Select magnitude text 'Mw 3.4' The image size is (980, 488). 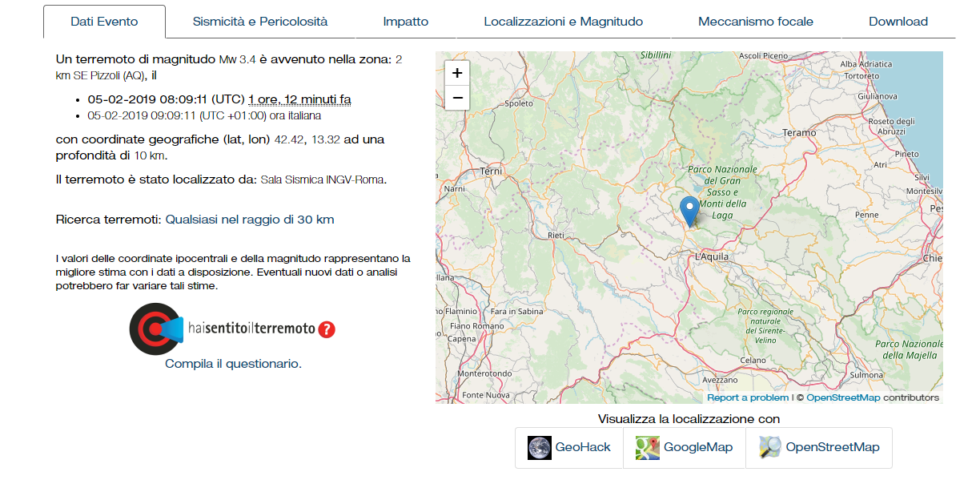click(x=237, y=60)
